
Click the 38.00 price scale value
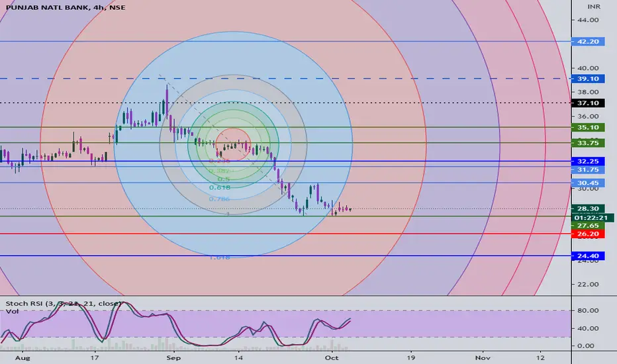click(x=589, y=92)
